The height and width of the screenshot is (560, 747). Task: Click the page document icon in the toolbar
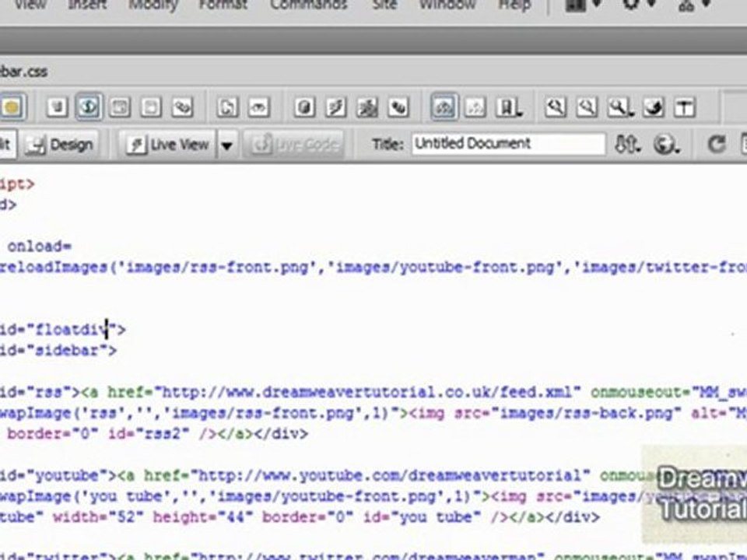point(227,107)
